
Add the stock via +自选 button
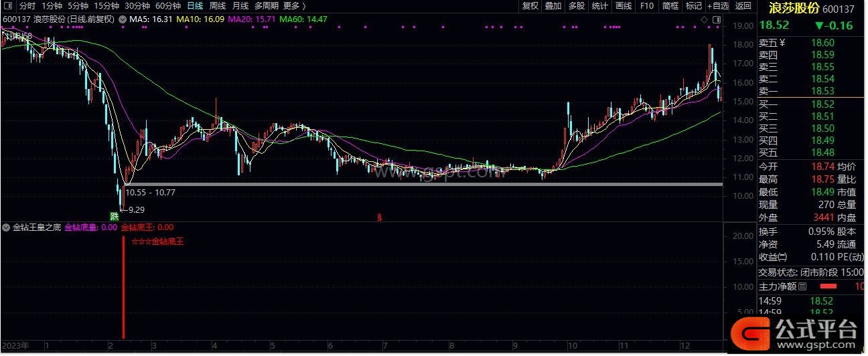(717, 6)
